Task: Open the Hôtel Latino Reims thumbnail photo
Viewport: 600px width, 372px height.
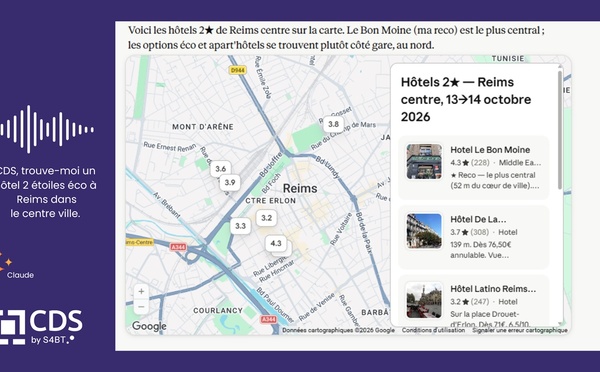Action: click(424, 301)
